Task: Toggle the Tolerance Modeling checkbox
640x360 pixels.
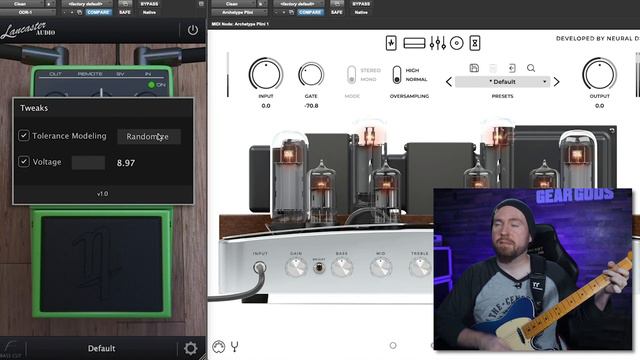Action: (24, 136)
